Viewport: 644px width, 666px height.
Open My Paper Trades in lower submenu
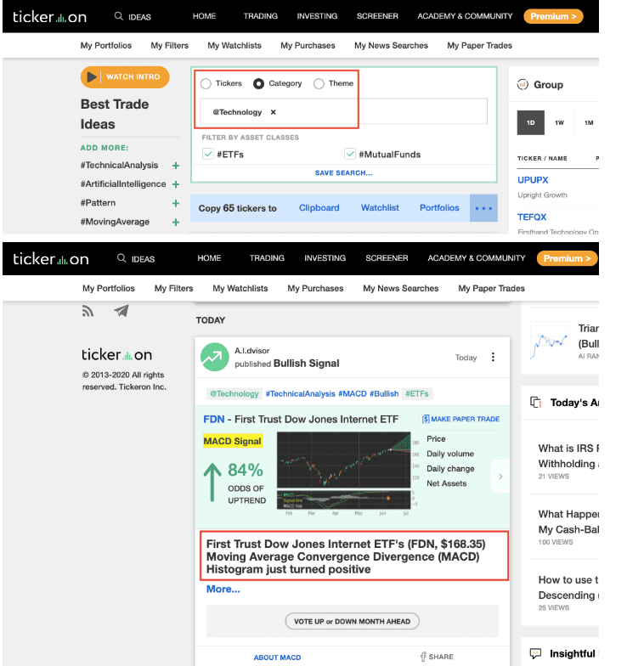[491, 289]
